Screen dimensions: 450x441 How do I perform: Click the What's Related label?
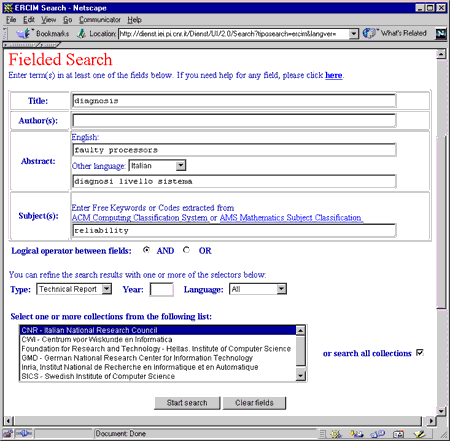tap(404, 33)
